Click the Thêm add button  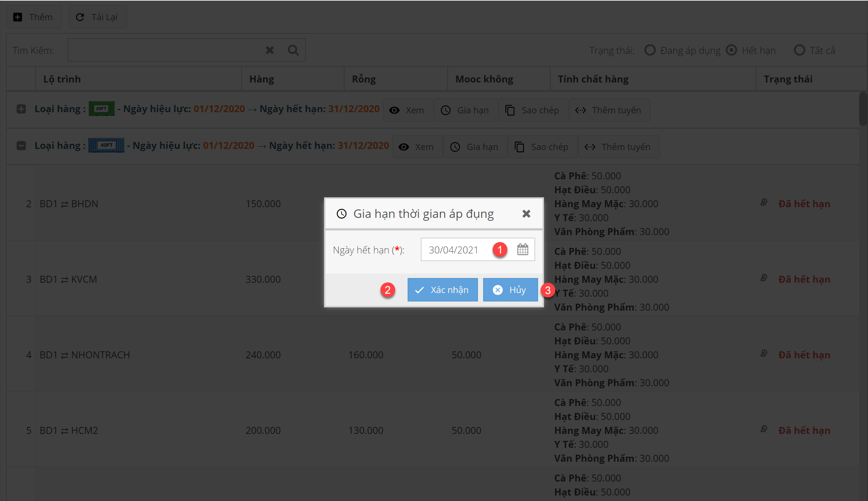pyautogui.click(x=34, y=17)
